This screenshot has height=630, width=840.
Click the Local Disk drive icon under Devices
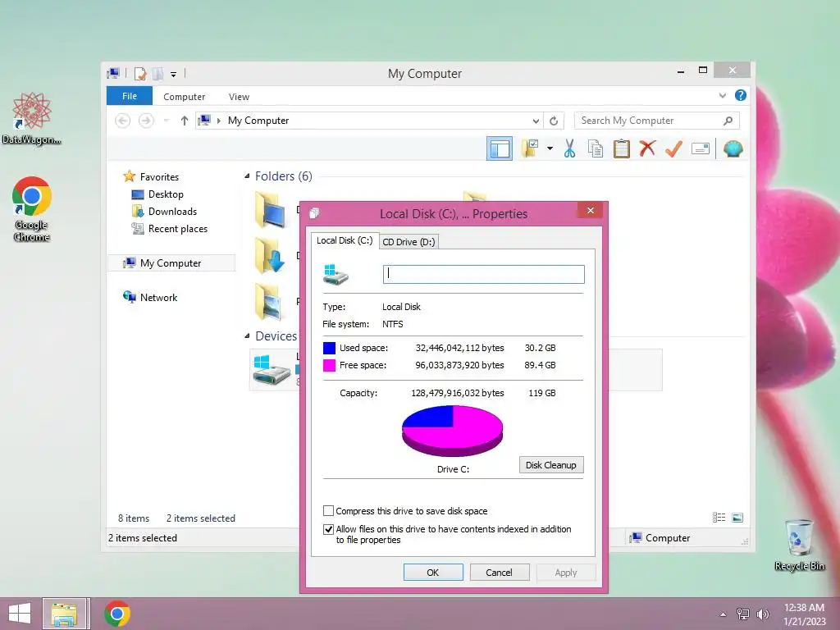271,370
